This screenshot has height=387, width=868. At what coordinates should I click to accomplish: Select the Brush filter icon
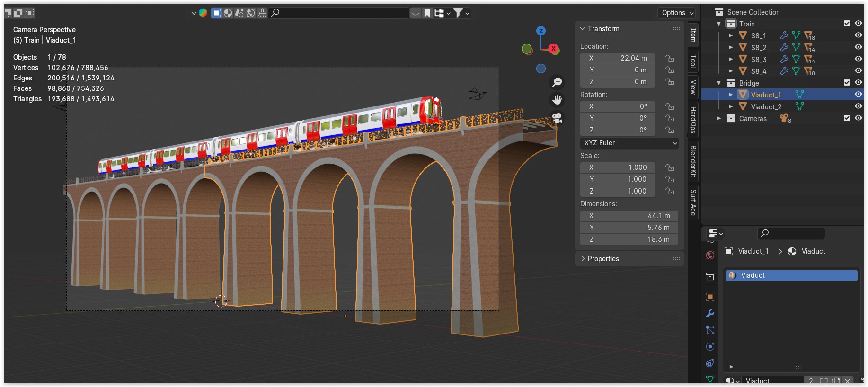(262, 13)
